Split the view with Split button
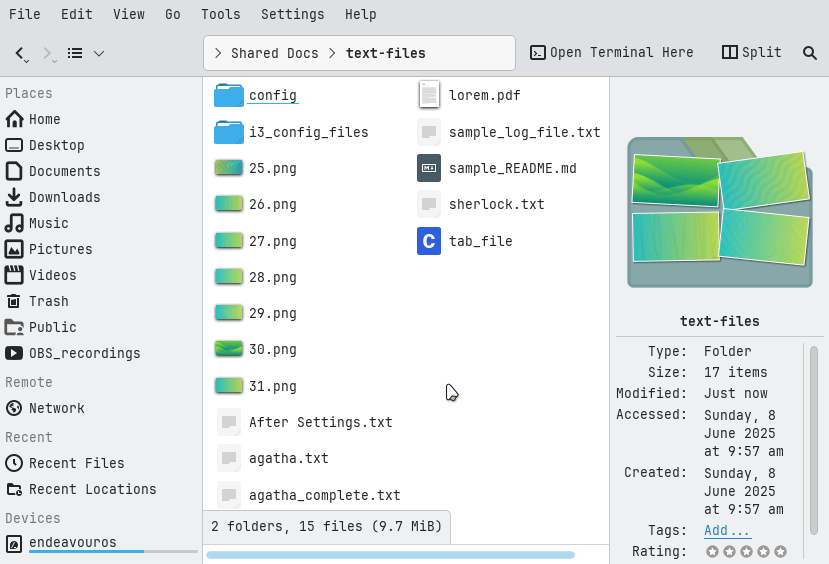The width and height of the screenshot is (829, 564). click(751, 52)
